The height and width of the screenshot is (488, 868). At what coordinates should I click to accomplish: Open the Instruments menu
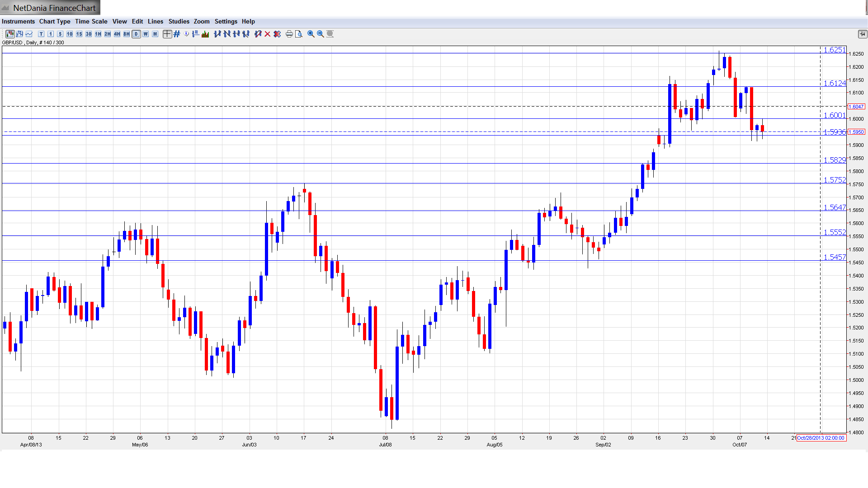tap(18, 21)
